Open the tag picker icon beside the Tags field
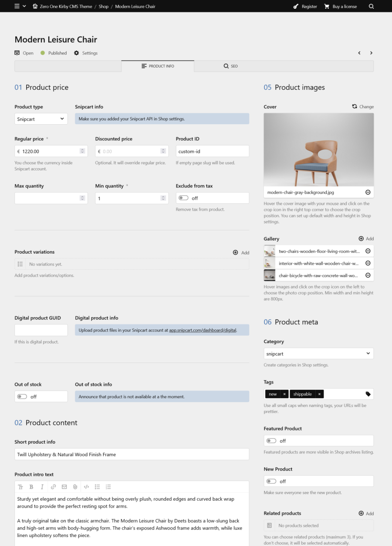The image size is (392, 546). pyautogui.click(x=368, y=393)
